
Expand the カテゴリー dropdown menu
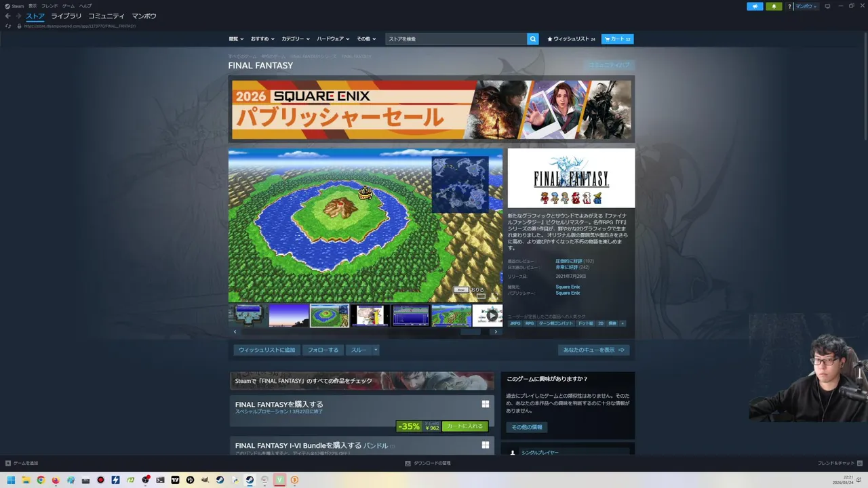pyautogui.click(x=296, y=39)
